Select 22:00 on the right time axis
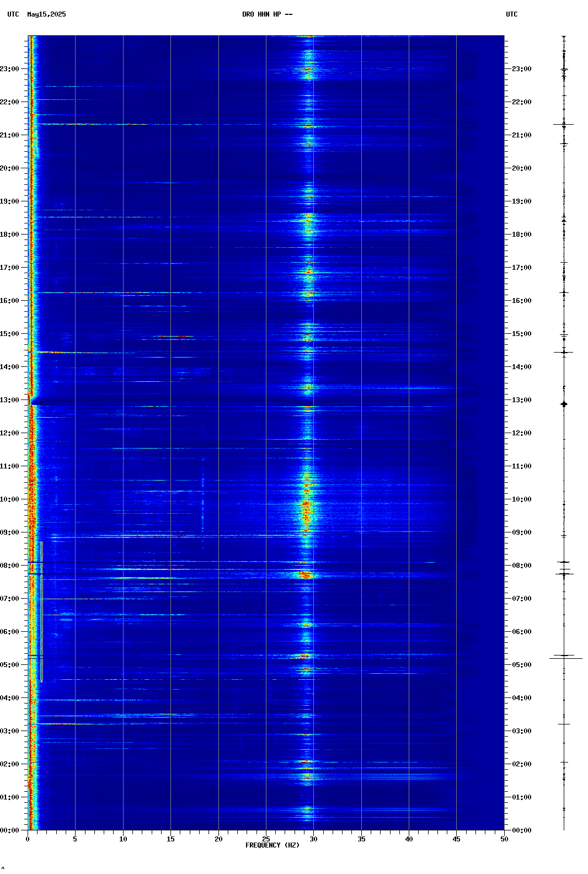588x874 pixels. tap(522, 102)
